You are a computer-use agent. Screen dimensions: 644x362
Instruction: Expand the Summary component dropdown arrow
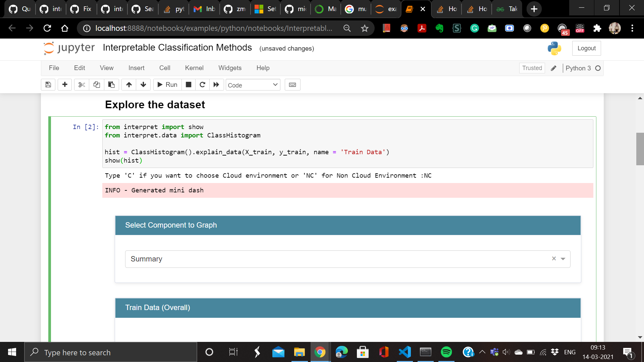(563, 259)
